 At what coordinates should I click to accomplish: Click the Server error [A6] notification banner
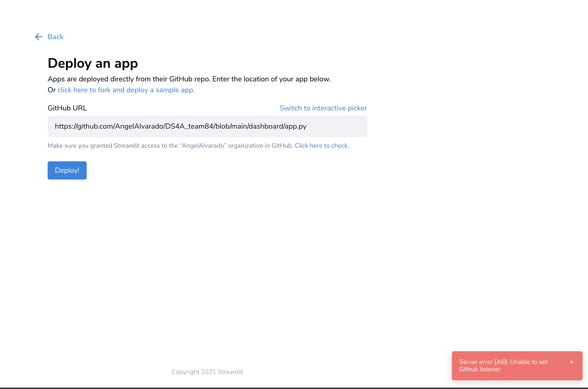coord(503,366)
